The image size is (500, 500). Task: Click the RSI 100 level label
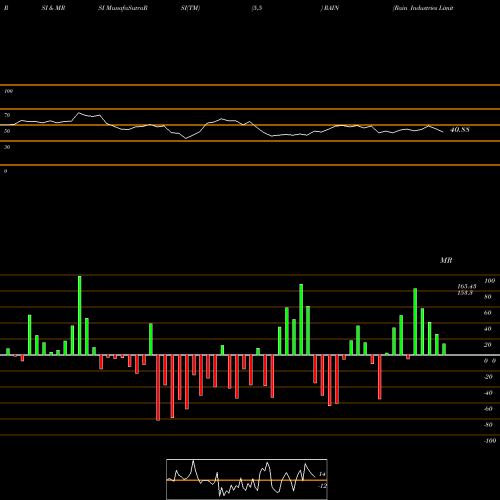8,91
